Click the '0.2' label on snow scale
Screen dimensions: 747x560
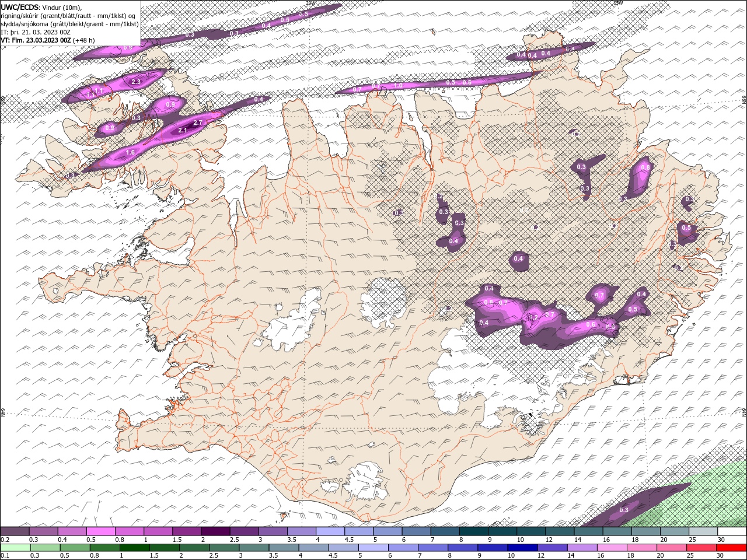pyautogui.click(x=5, y=540)
